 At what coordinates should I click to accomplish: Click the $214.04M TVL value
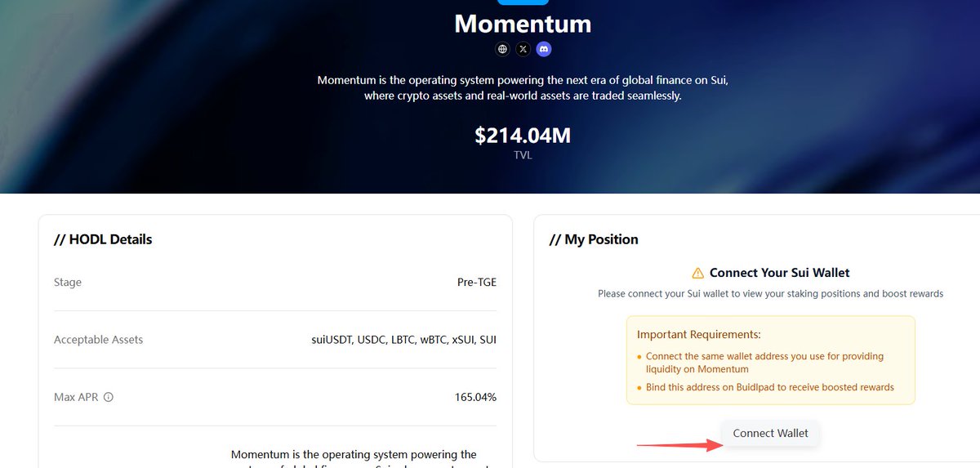pyautogui.click(x=523, y=136)
